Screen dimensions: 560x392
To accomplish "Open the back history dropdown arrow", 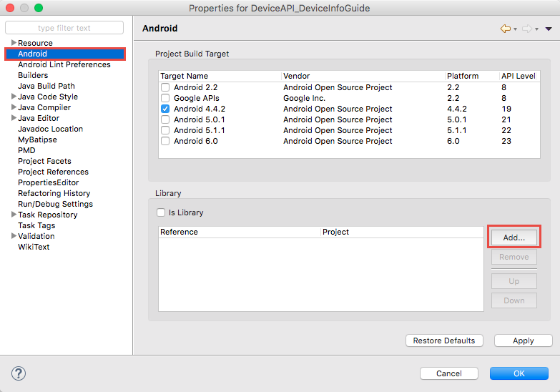I will point(515,29).
